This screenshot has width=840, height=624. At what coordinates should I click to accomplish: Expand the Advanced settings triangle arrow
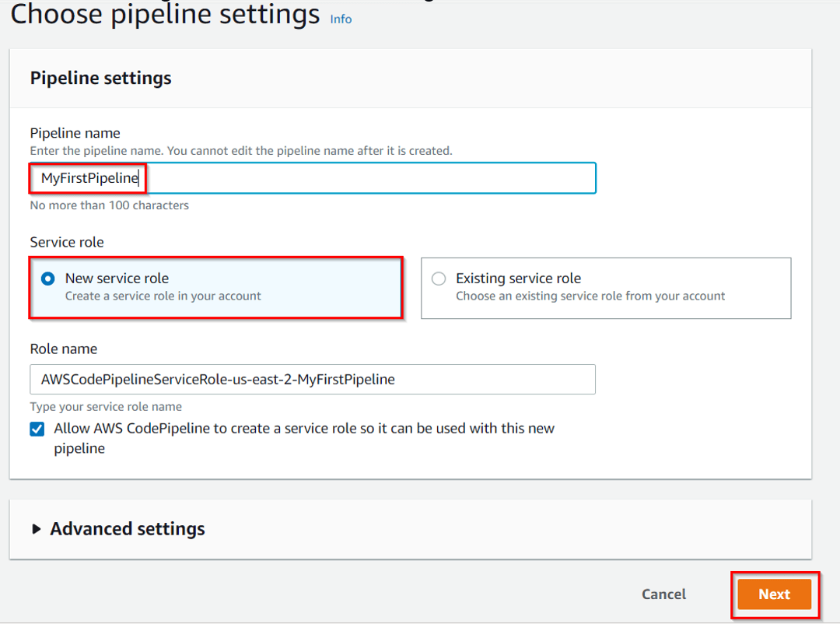coord(37,529)
